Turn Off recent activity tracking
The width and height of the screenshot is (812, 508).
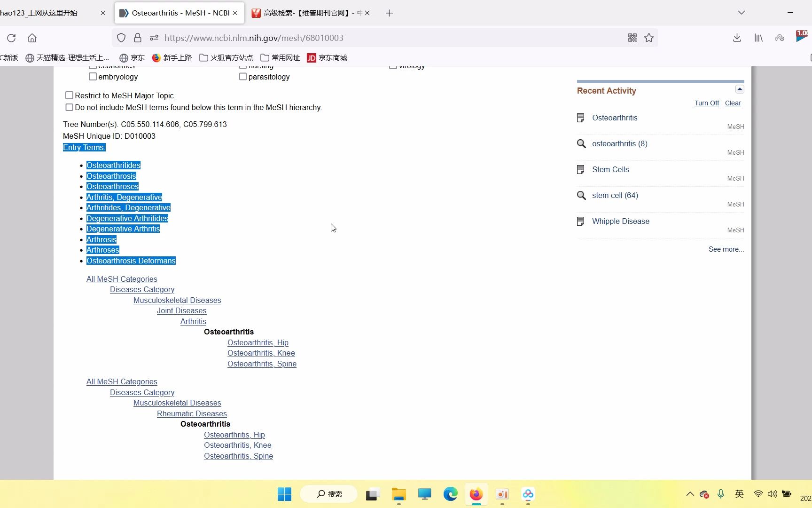(x=707, y=103)
